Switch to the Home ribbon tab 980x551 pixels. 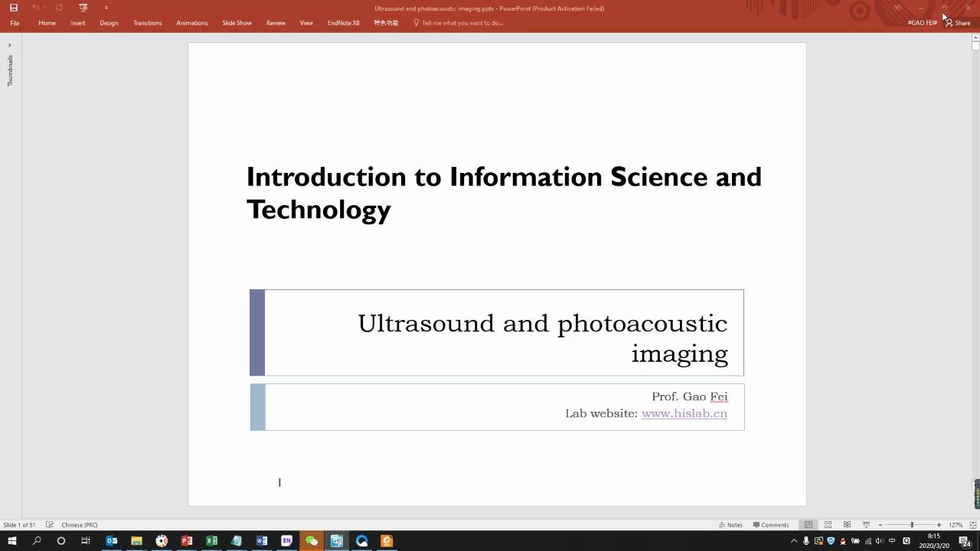click(x=47, y=23)
